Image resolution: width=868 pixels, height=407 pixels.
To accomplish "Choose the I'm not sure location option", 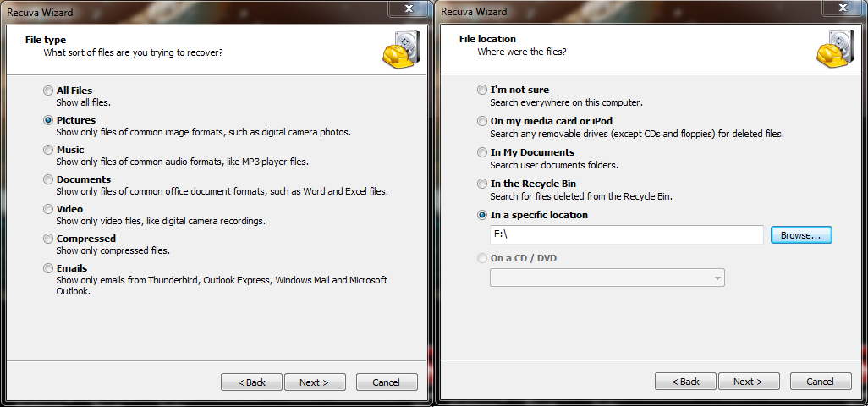I will point(483,90).
